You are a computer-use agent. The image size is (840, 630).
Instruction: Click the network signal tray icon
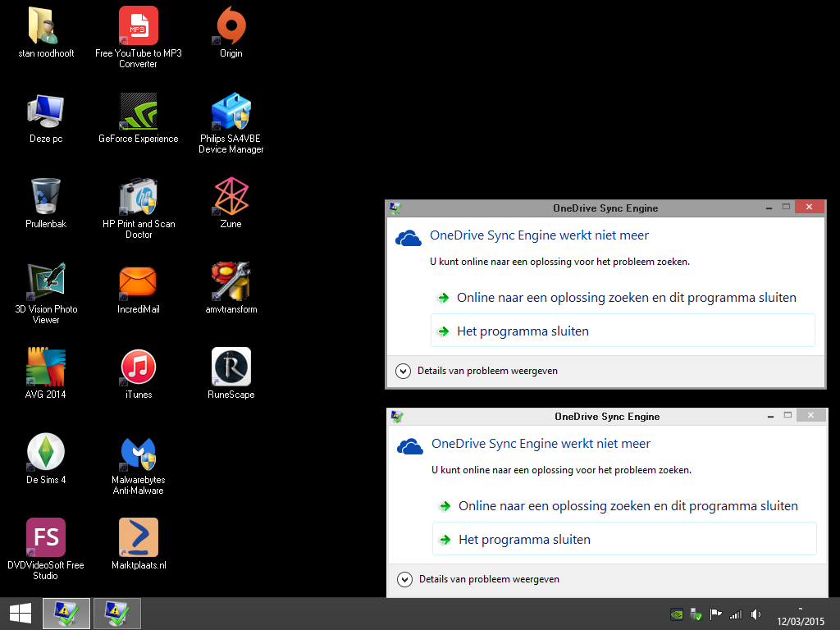pyautogui.click(x=736, y=614)
